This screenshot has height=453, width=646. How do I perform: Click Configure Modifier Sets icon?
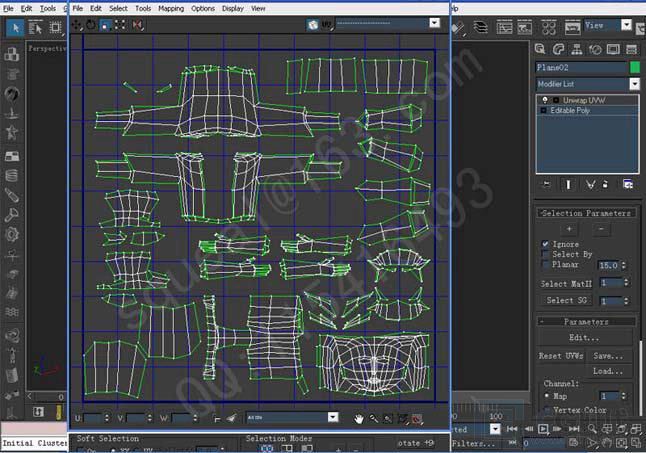click(627, 184)
